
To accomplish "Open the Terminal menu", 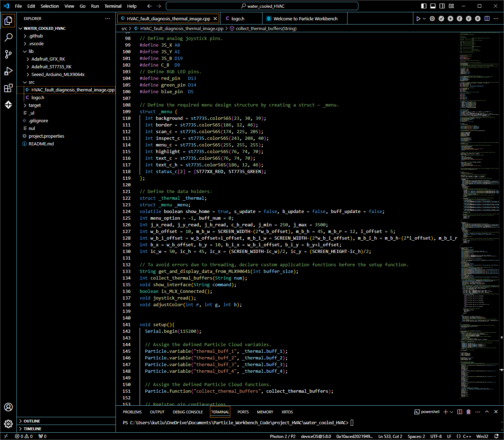I will [113, 6].
